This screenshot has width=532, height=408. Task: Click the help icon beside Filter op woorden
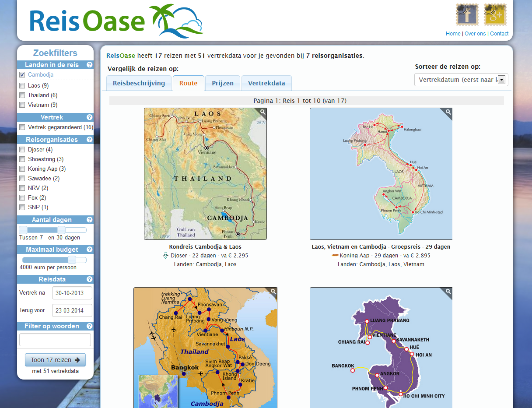pyautogui.click(x=89, y=326)
